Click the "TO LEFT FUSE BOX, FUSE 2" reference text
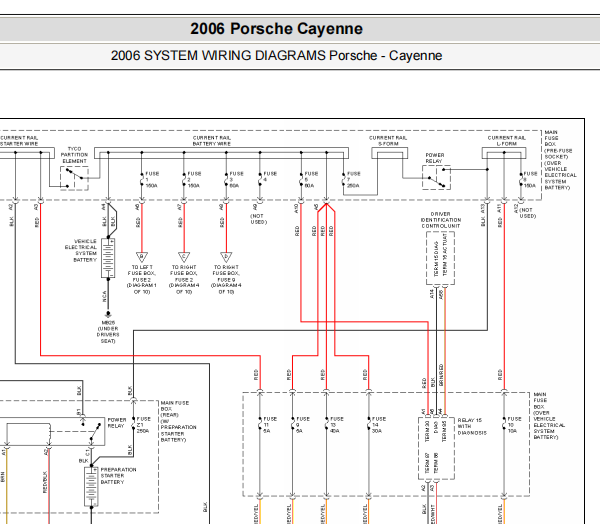 pyautogui.click(x=142, y=279)
